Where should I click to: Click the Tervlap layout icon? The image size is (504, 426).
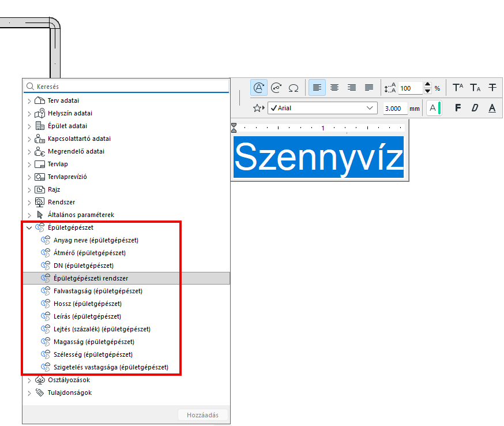pos(40,164)
